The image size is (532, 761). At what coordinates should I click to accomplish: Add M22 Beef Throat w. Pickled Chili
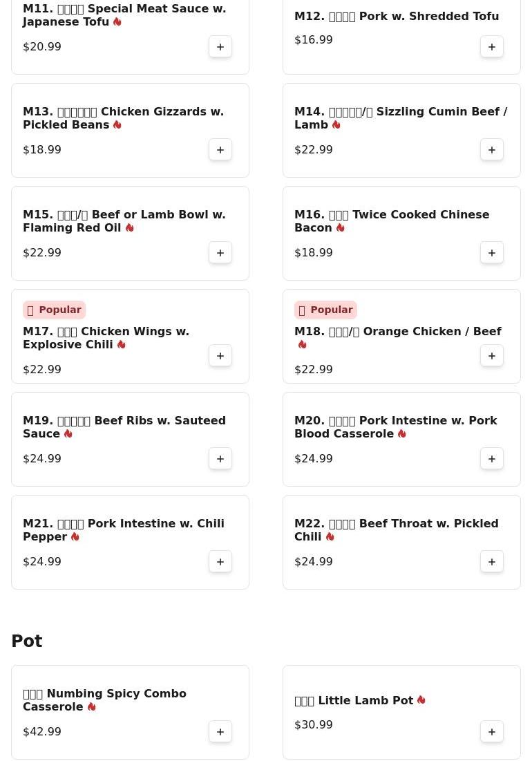click(492, 561)
